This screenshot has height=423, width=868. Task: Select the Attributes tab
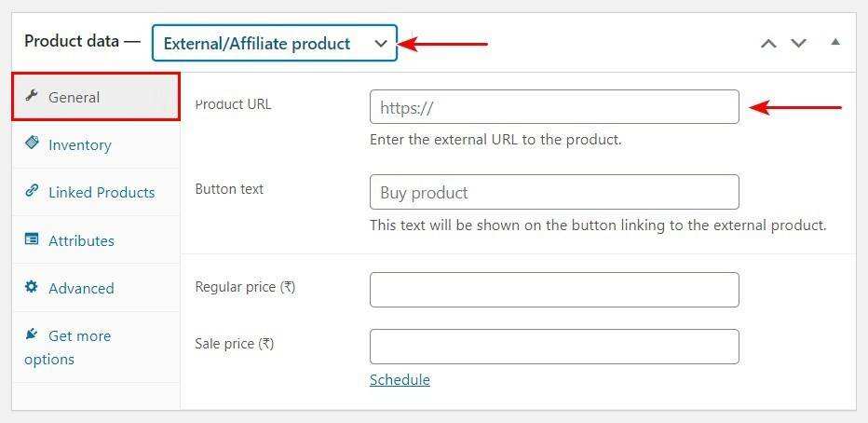point(81,240)
